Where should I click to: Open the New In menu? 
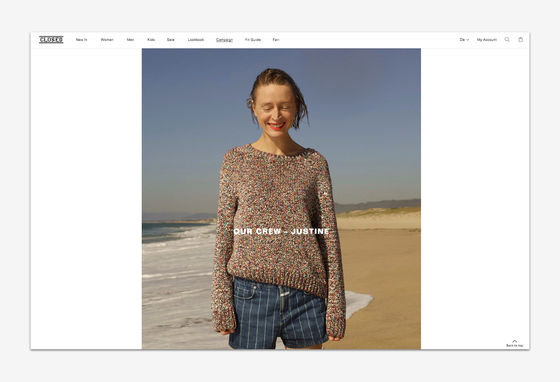(81, 40)
